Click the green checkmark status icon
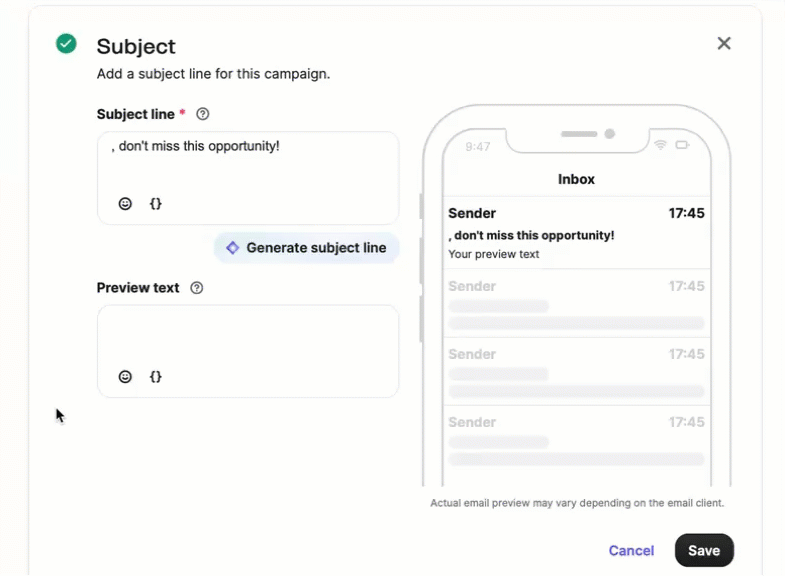 [66, 44]
